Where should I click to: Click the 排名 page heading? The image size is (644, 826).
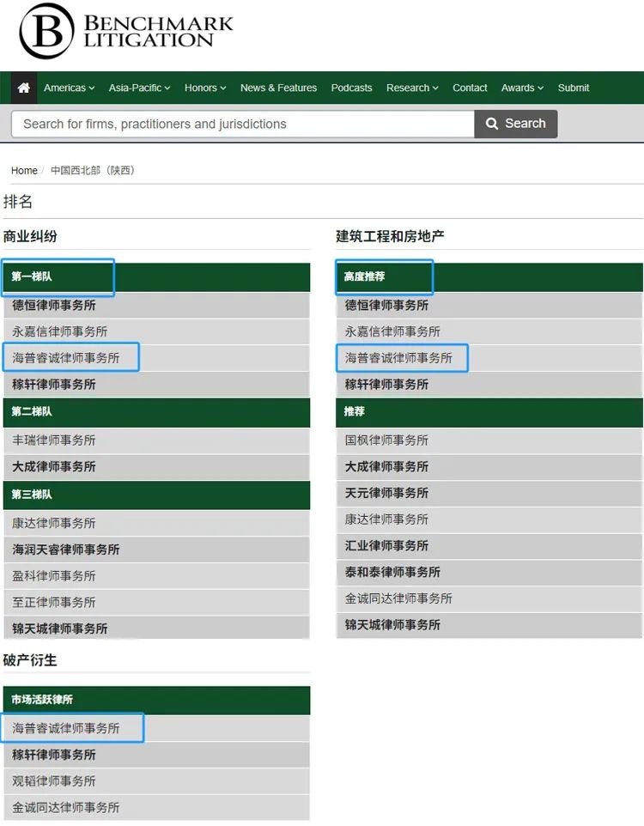tap(18, 201)
